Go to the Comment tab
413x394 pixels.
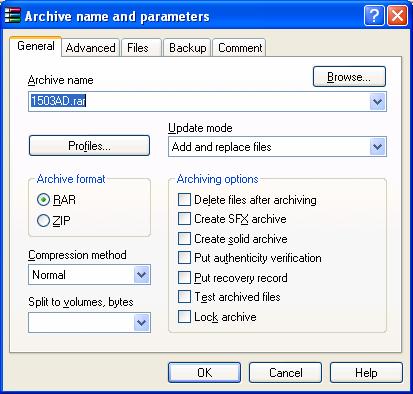[240, 48]
